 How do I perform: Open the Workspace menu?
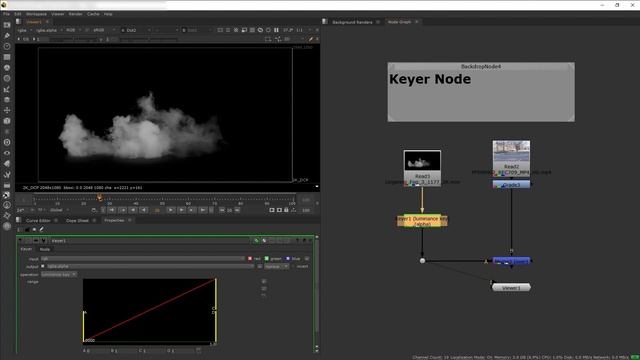pos(36,14)
